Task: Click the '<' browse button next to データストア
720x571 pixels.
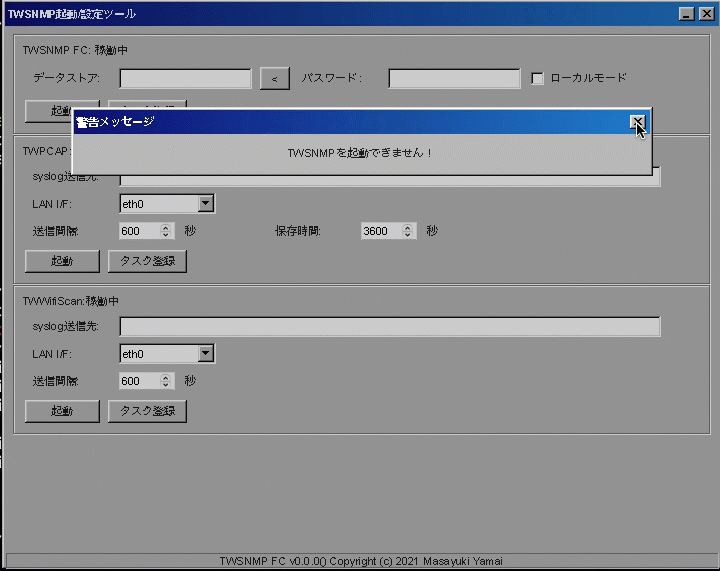Action: pyautogui.click(x=275, y=78)
